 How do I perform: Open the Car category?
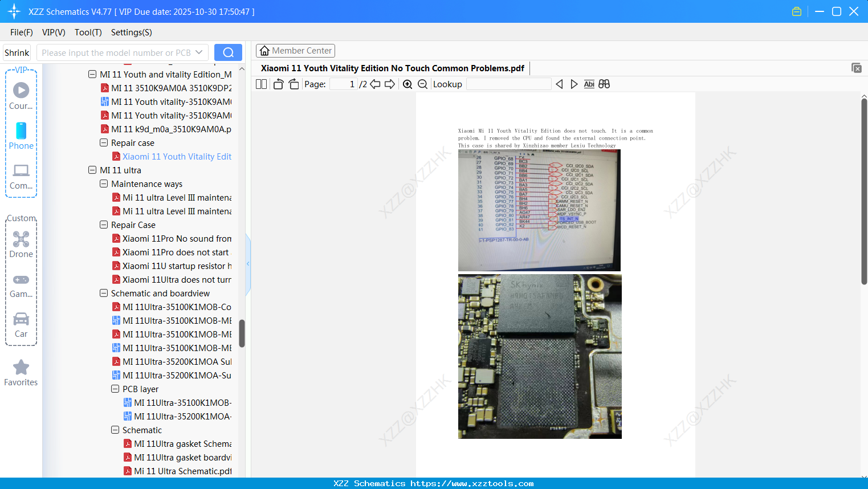pyautogui.click(x=21, y=325)
